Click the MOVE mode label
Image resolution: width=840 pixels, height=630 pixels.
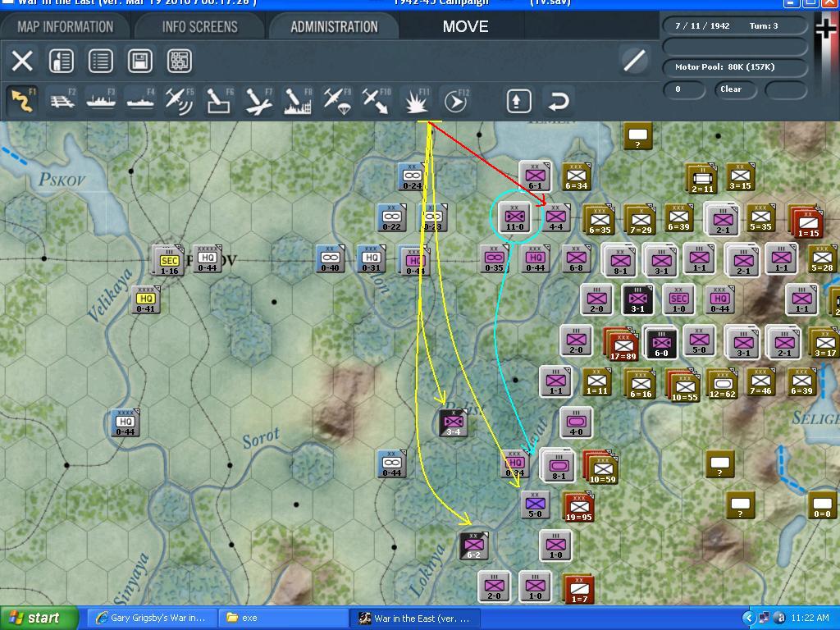[x=465, y=27]
